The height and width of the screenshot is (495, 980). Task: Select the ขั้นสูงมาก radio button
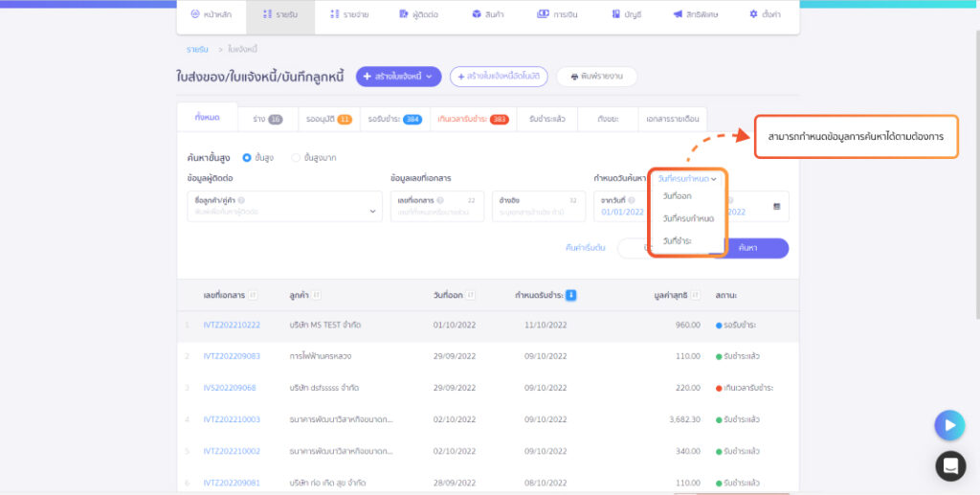(x=296, y=157)
